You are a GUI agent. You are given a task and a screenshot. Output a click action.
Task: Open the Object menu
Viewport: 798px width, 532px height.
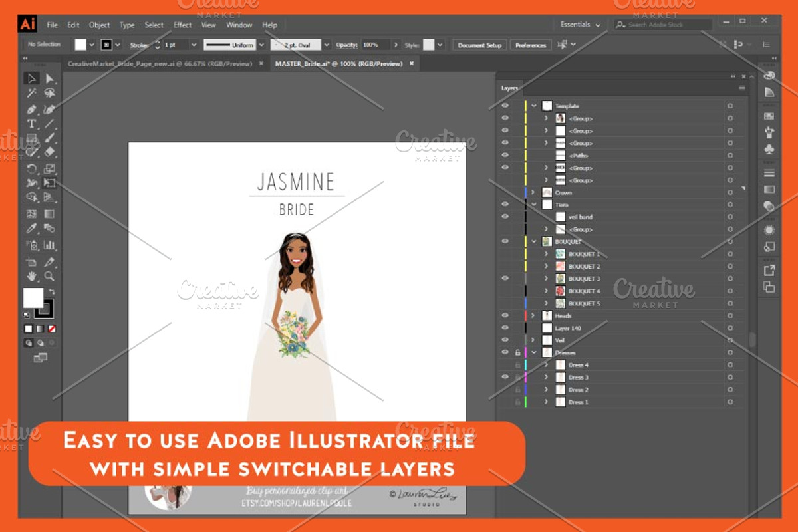tap(99, 25)
